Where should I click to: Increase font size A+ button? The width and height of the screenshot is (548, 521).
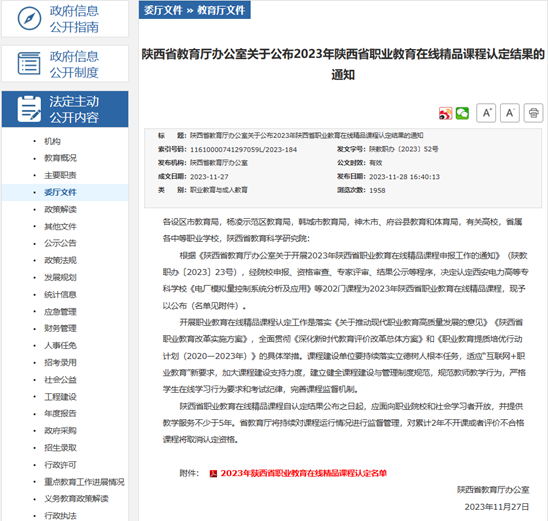pos(486,113)
